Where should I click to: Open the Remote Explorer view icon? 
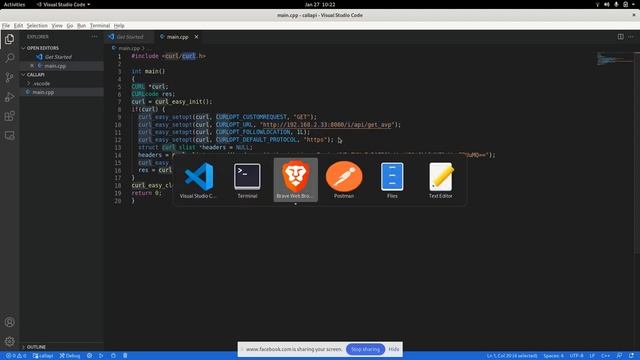click(x=9, y=136)
